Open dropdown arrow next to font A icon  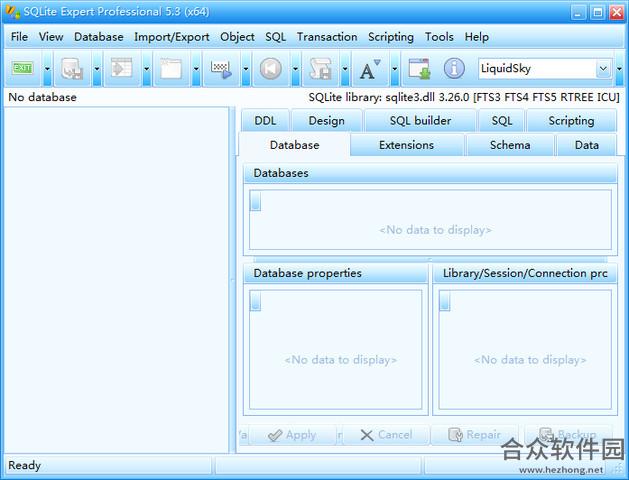click(395, 69)
